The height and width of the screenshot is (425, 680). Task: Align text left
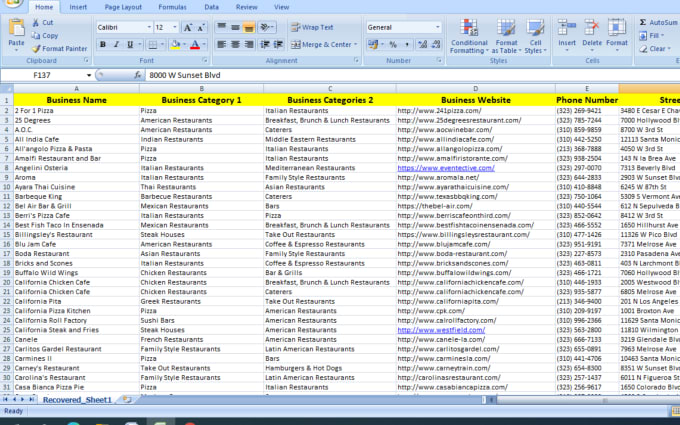222,44
